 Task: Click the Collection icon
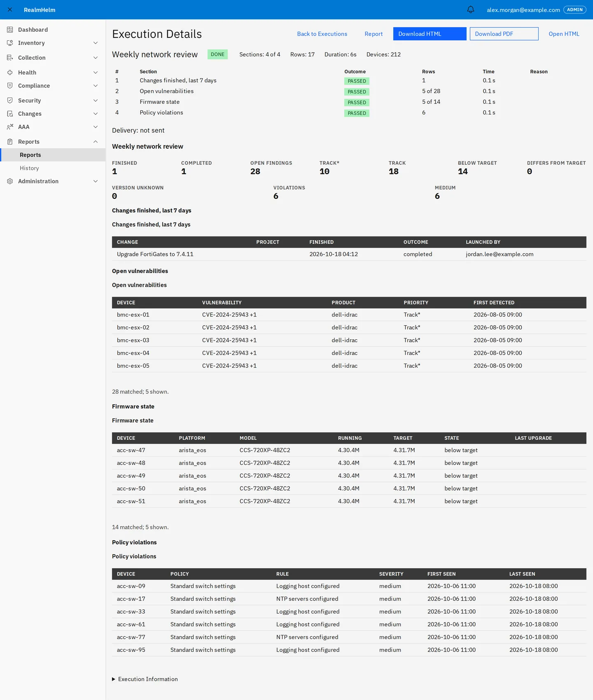pyautogui.click(x=10, y=58)
